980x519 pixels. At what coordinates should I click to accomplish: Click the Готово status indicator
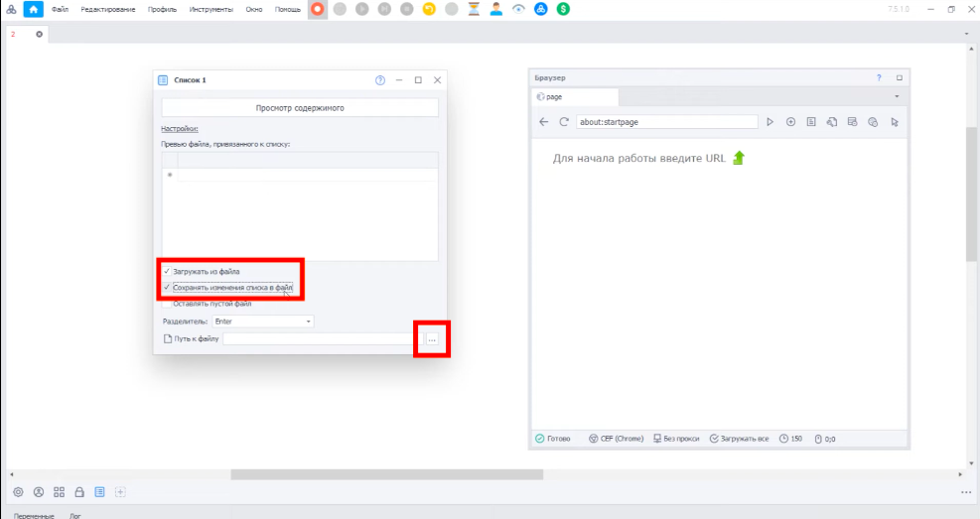[553, 439]
